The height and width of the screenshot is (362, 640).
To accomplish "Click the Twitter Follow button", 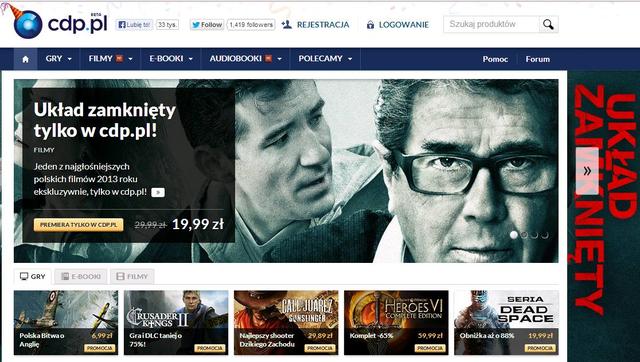I will click(207, 24).
